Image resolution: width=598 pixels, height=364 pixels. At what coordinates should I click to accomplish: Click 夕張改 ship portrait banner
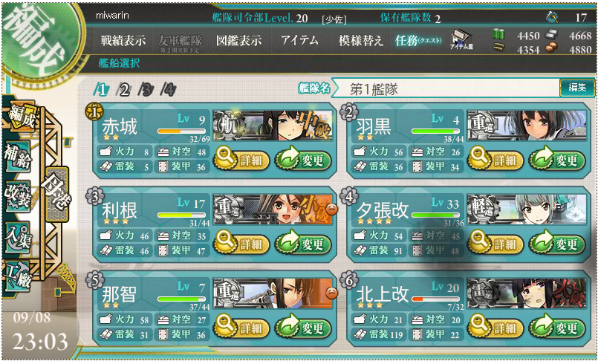point(527,209)
